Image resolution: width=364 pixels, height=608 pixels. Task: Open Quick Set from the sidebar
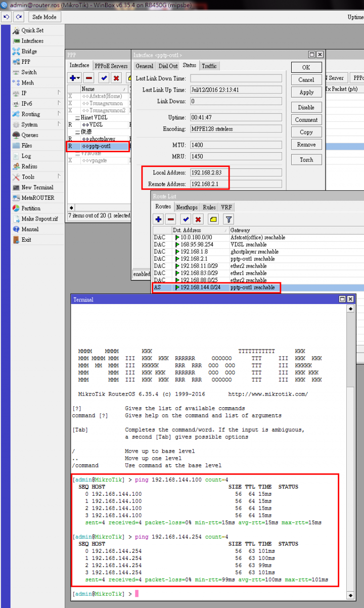[x=32, y=30]
